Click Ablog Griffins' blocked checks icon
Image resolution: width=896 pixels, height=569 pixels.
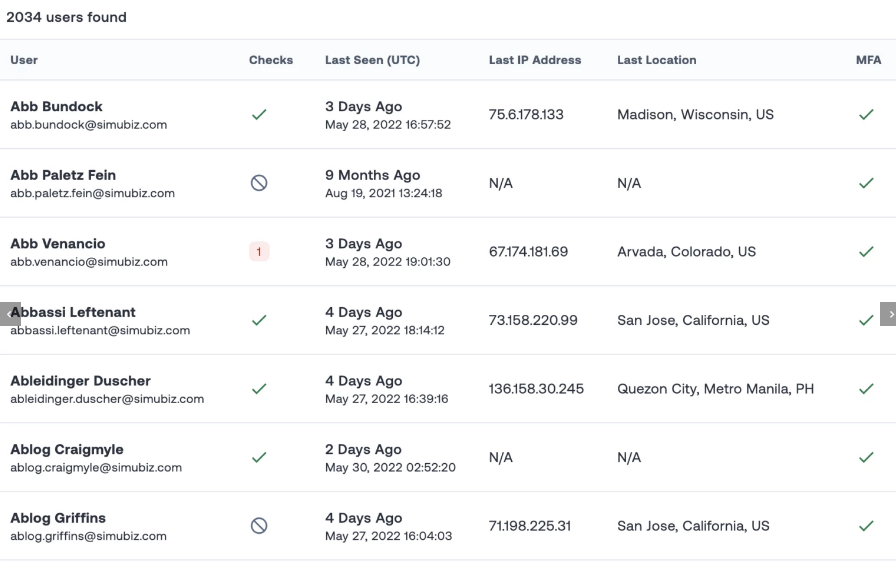tap(259, 526)
